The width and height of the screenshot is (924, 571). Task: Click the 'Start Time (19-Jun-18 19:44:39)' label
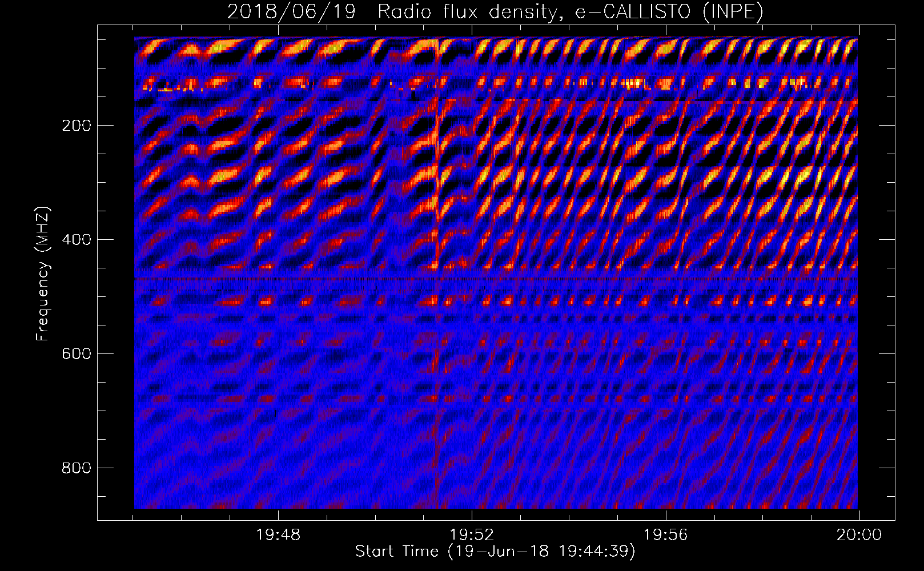495,552
